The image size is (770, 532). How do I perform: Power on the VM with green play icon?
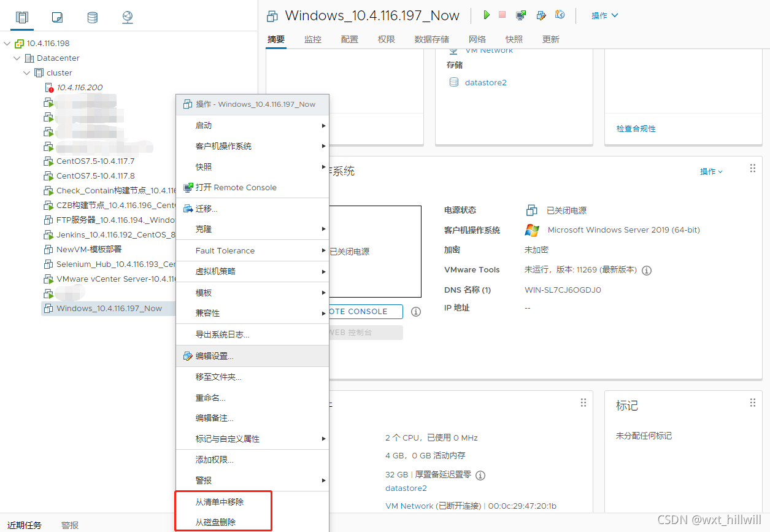pos(487,15)
